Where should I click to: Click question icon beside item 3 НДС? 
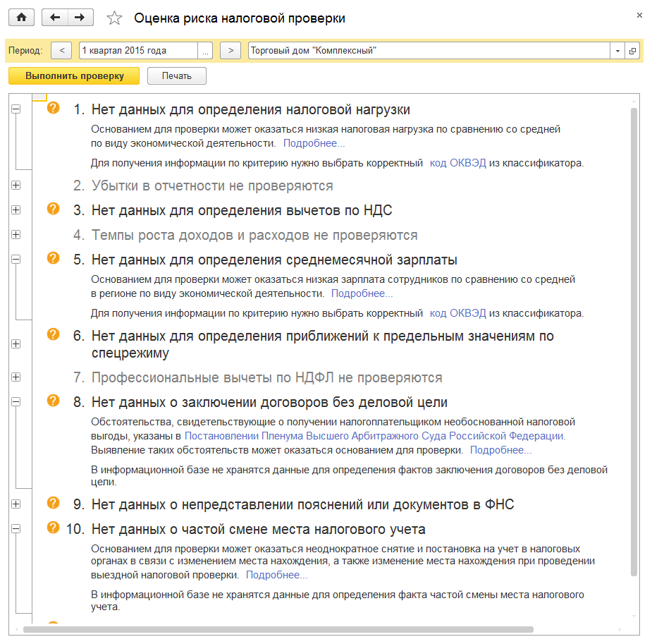(x=53, y=209)
